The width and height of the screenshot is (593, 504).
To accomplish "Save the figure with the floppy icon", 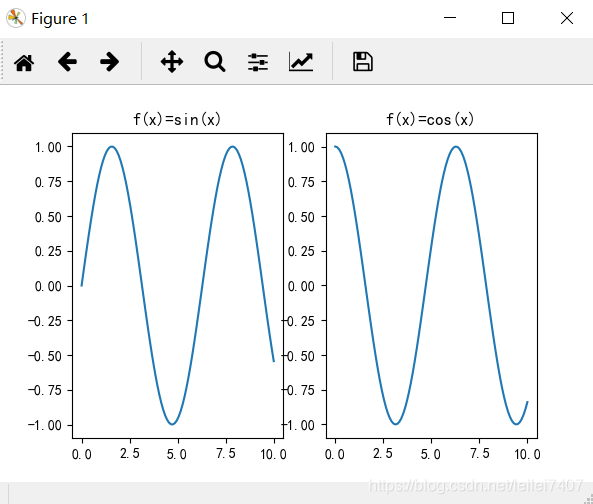I will 363,62.
